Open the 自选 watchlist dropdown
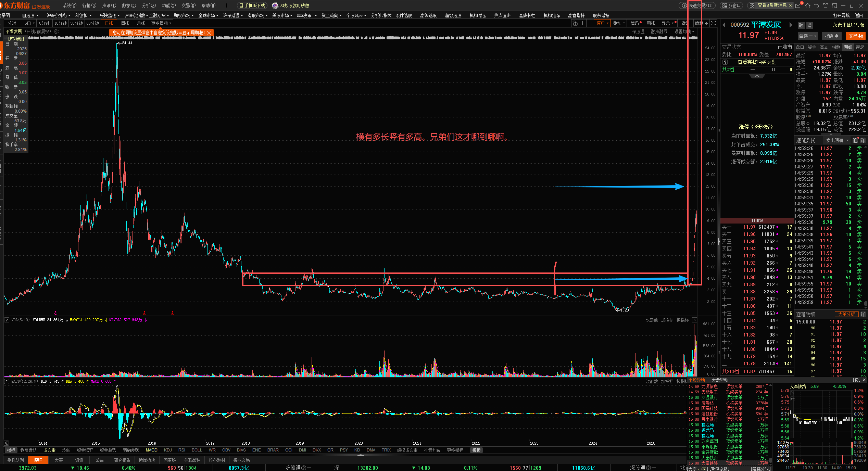The image size is (868, 471). [807, 36]
